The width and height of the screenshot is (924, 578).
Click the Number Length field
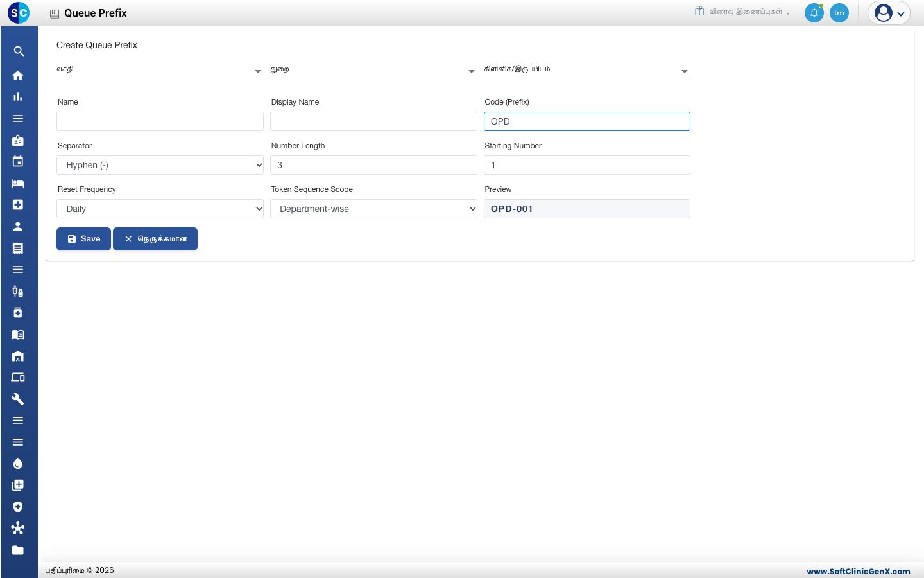pyautogui.click(x=373, y=165)
